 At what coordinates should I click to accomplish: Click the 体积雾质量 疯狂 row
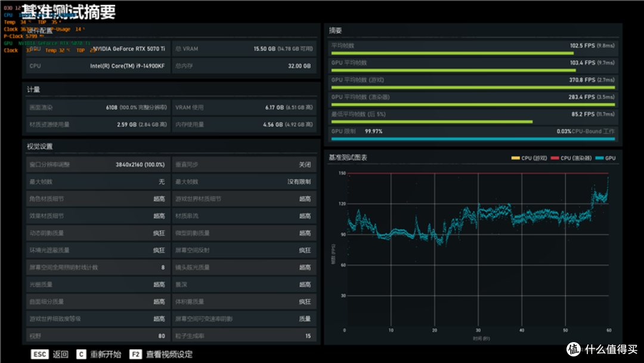point(244,302)
